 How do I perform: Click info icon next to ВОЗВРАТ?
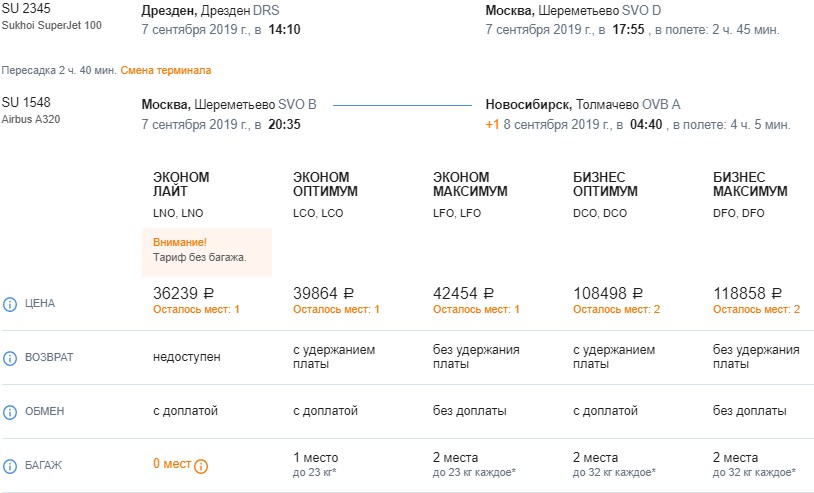(10, 357)
